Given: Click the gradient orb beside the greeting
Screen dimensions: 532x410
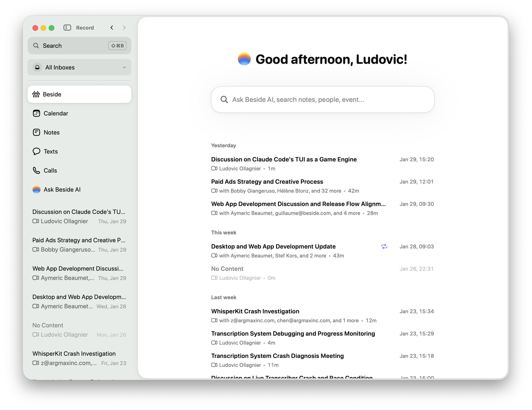Looking at the screenshot, I should [244, 59].
